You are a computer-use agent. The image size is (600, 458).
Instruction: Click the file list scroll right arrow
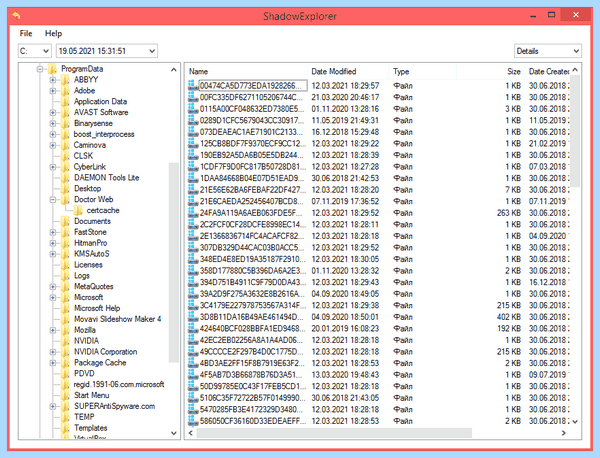coord(563,433)
